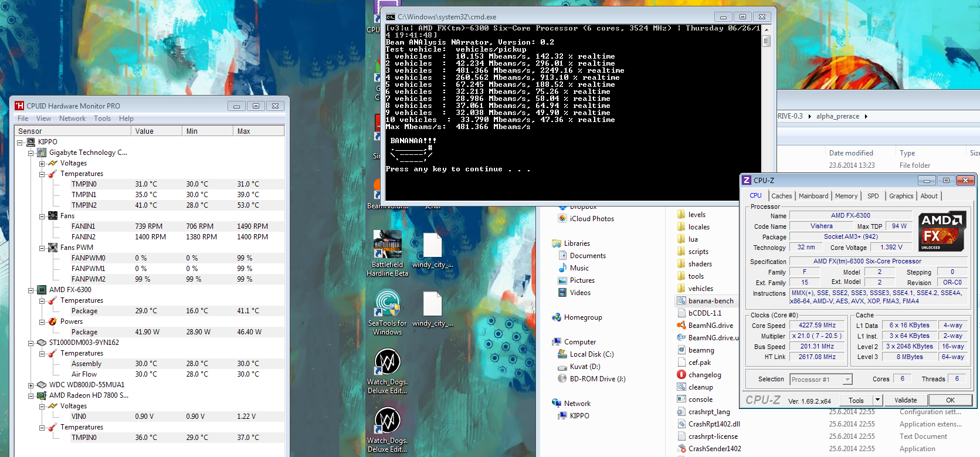
Task: Select KIPPO under Network in Explorer
Action: click(573, 416)
